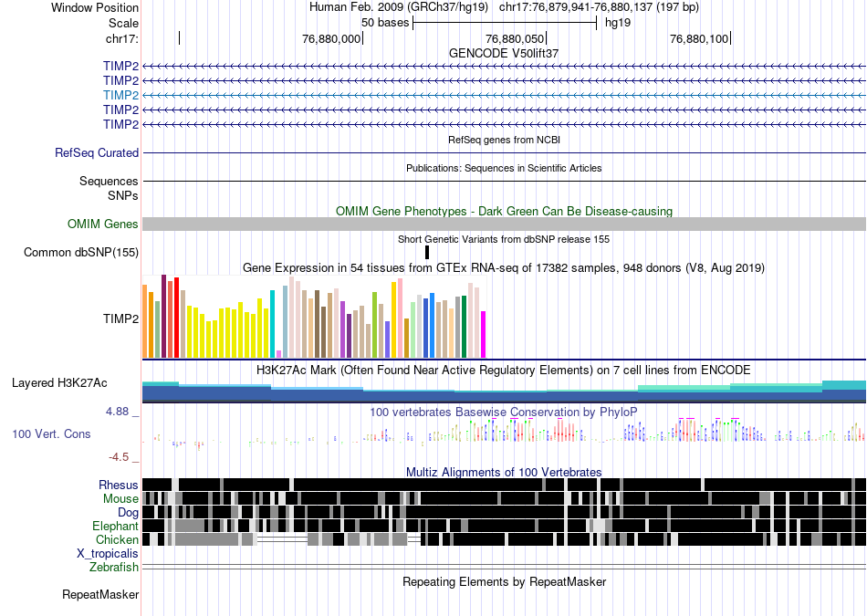
Task: Click the hg19 text beside scale bar
Action: click(x=618, y=23)
